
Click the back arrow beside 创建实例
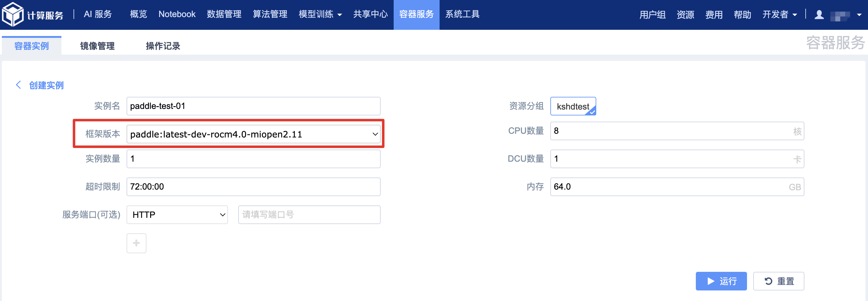tap(19, 85)
